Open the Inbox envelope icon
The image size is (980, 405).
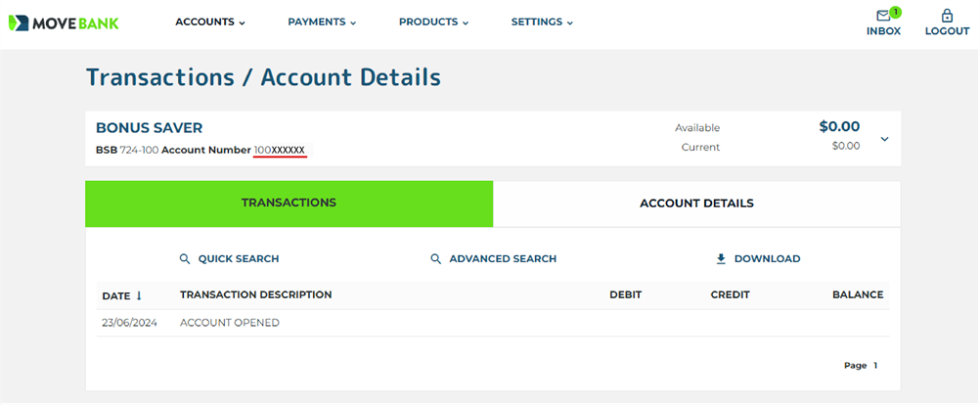tap(882, 17)
